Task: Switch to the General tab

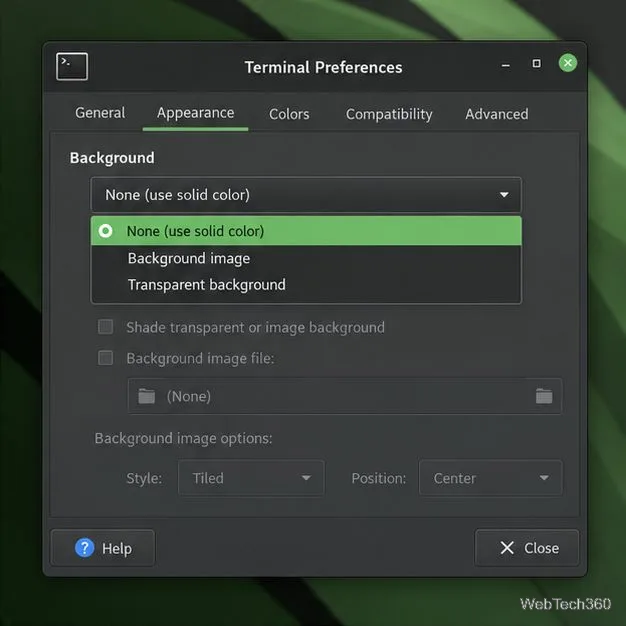Action: tap(100, 113)
